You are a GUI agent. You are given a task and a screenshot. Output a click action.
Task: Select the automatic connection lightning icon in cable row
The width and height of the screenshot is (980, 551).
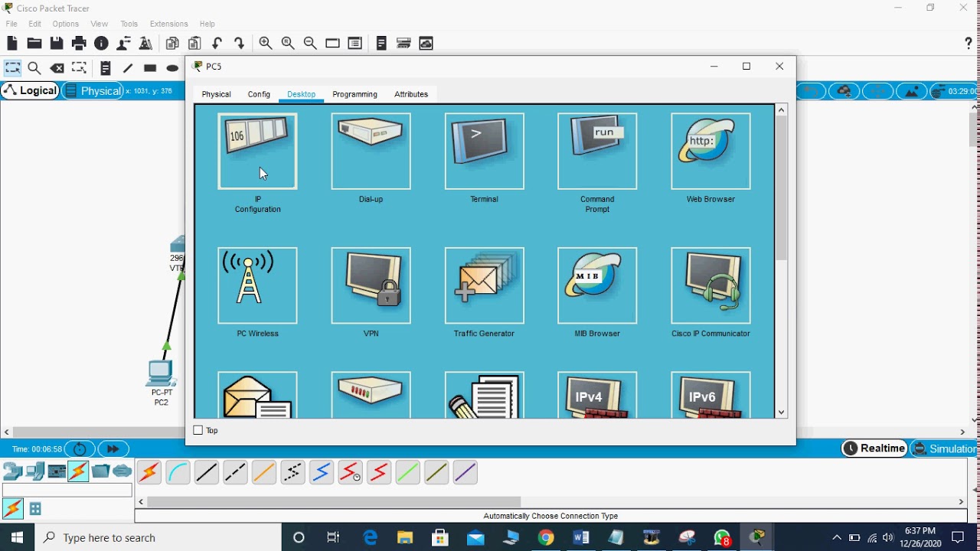[x=149, y=473]
